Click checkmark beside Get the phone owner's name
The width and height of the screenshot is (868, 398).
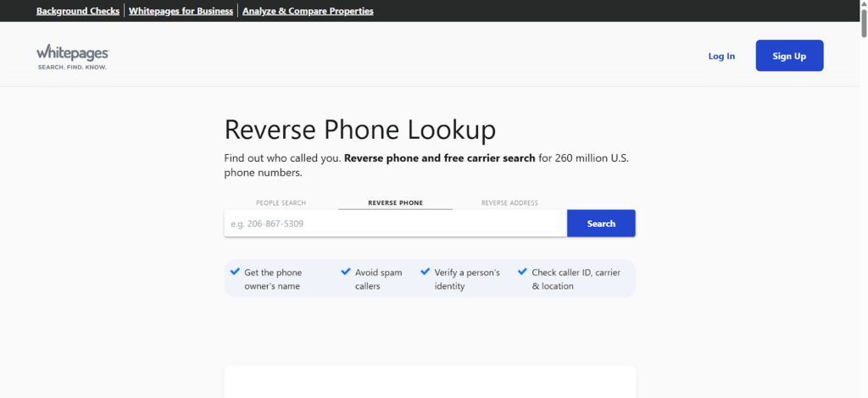click(235, 272)
